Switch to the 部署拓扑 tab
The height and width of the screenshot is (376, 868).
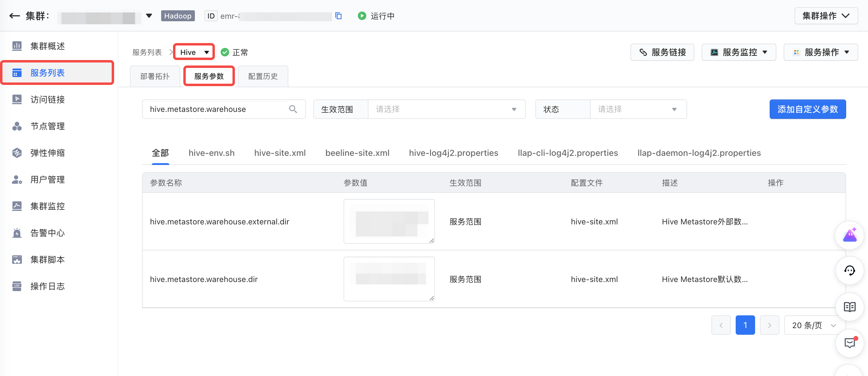click(x=155, y=76)
